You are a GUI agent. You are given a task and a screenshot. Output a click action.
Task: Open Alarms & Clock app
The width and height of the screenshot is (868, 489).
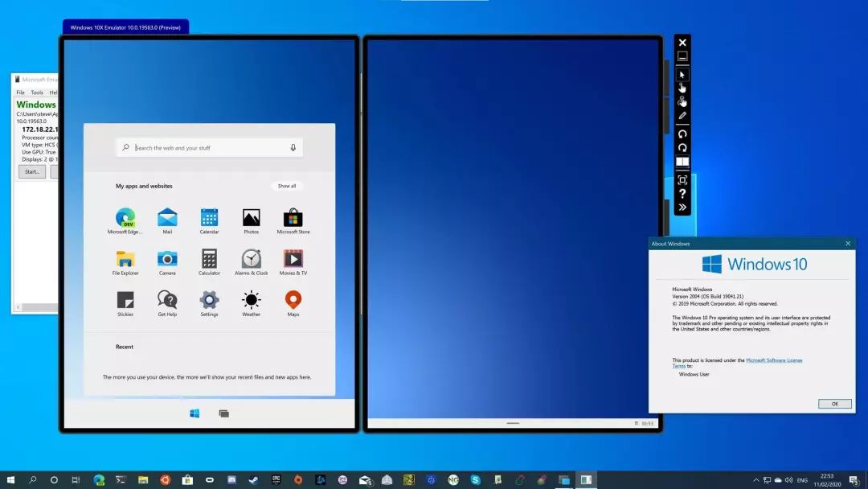pyautogui.click(x=251, y=262)
